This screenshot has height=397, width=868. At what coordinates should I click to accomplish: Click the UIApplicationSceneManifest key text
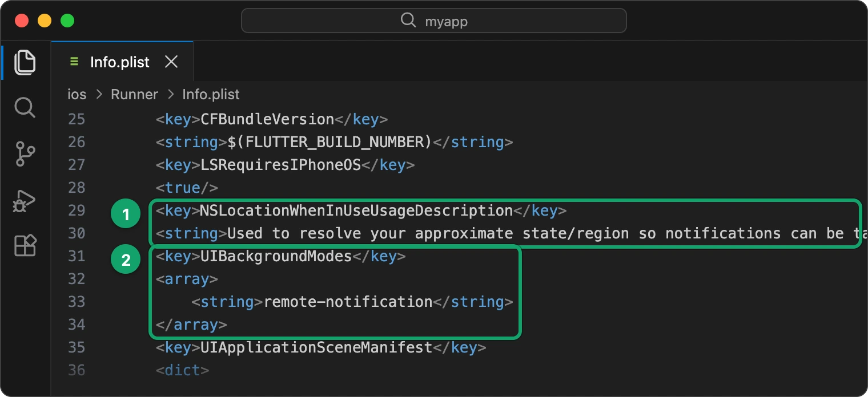316,347
